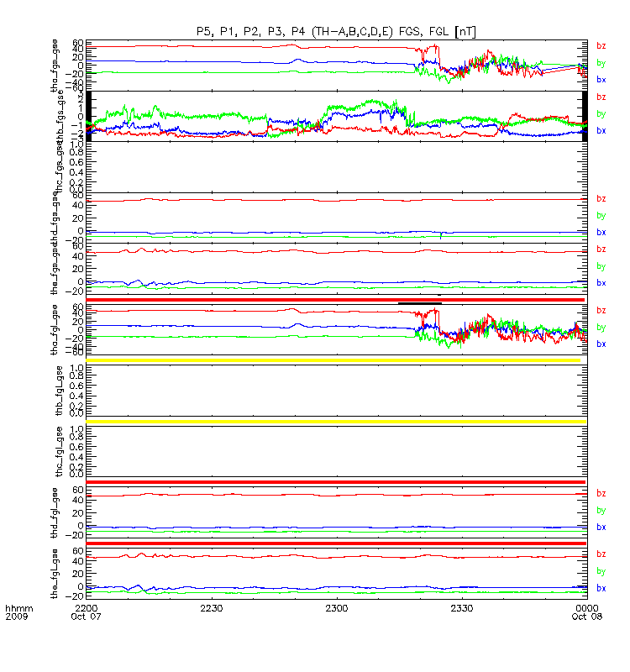The width and height of the screenshot is (630, 672).
Task: Click the bz legend of tha_fgs_gse panel
Action: (601, 46)
